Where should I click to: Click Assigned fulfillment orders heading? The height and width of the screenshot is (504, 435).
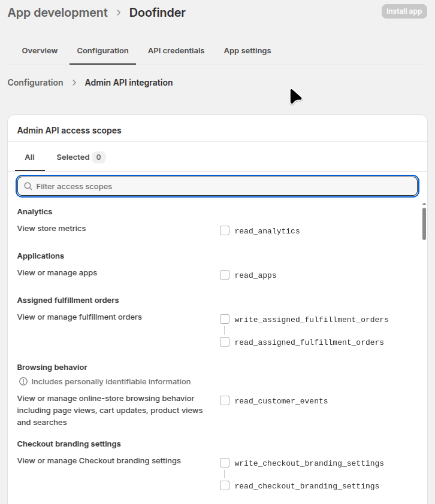click(68, 300)
